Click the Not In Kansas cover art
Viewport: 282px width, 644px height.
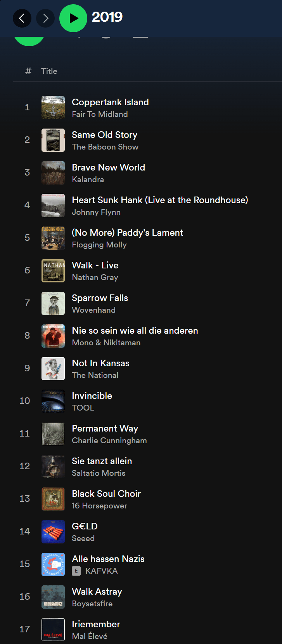click(x=53, y=369)
